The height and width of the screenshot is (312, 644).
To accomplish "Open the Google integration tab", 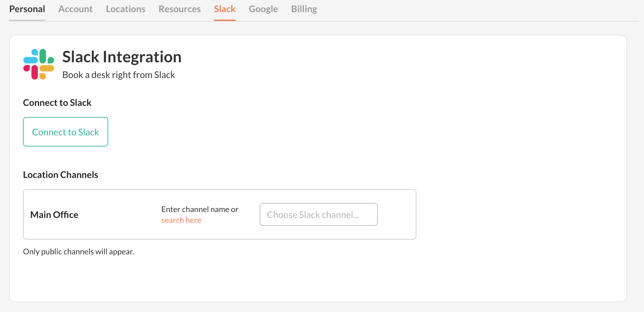I will (x=263, y=9).
